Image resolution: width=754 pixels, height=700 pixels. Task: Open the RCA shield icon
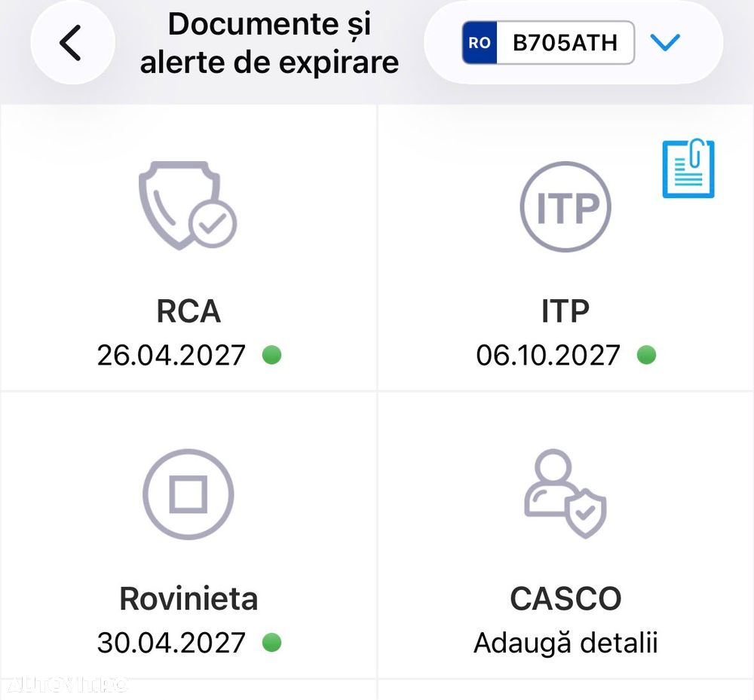tap(188, 206)
